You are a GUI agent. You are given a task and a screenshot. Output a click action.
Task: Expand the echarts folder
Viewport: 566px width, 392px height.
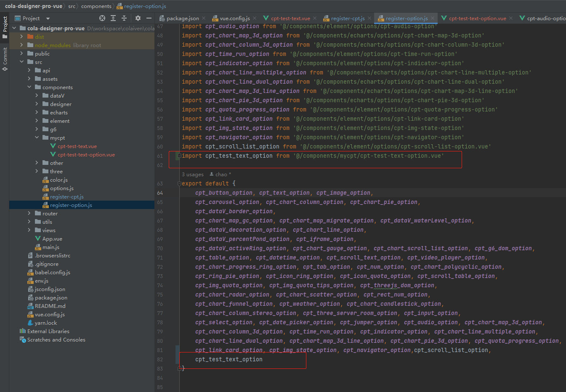tap(37, 112)
